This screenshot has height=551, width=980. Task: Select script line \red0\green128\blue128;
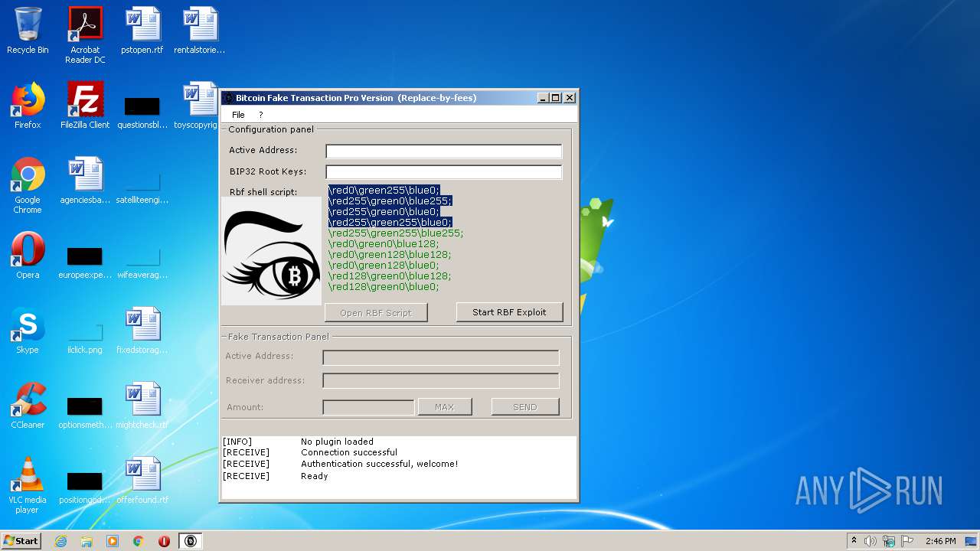390,255
